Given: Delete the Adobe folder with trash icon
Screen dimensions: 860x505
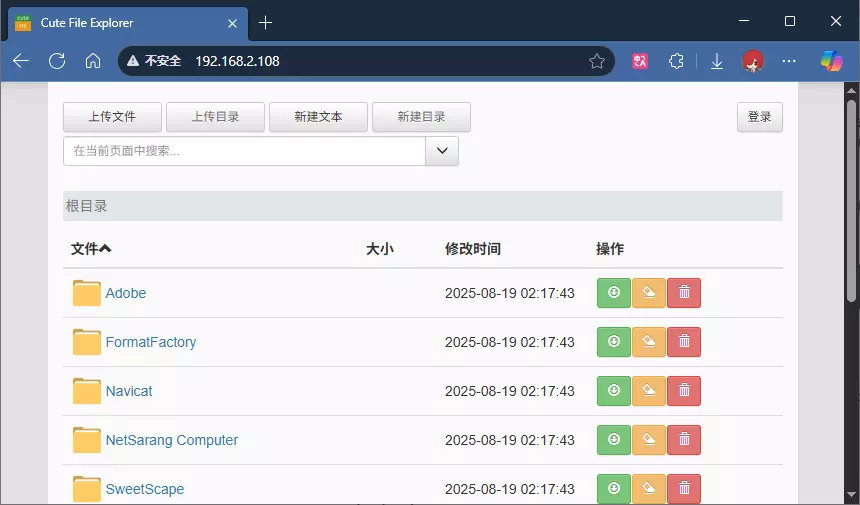Looking at the screenshot, I should pos(684,293).
